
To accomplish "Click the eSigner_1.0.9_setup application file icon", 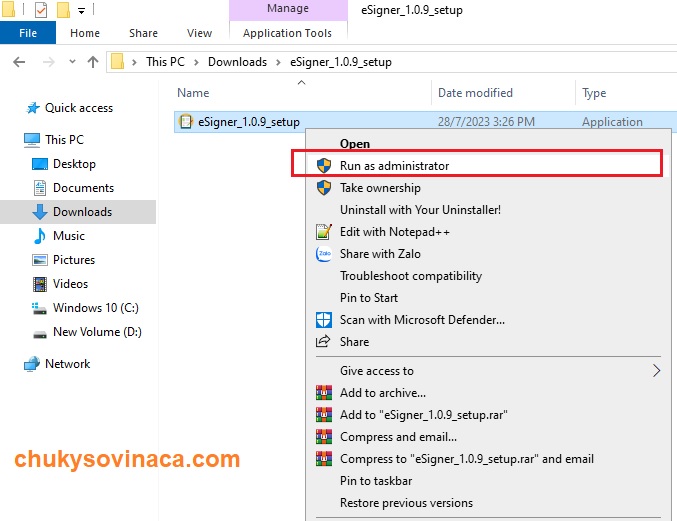I will 186,122.
